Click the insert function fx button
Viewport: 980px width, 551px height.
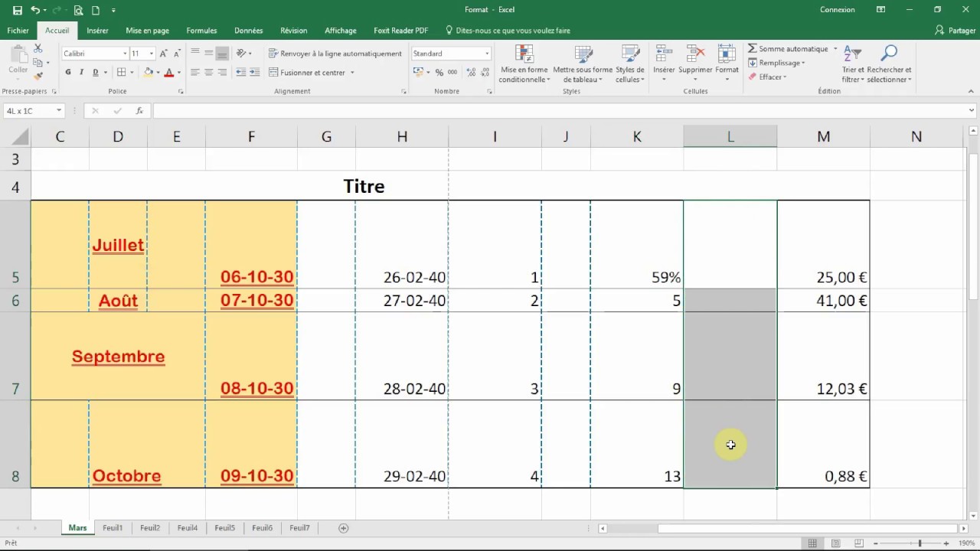tap(139, 111)
